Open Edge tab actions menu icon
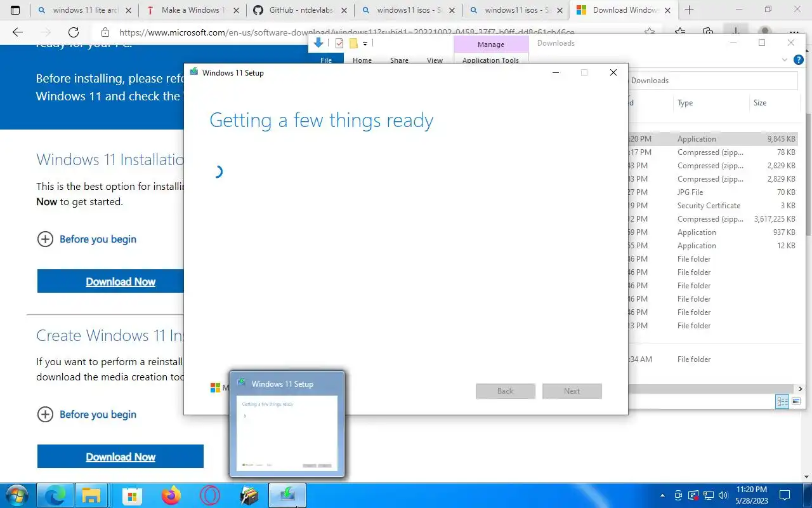 click(16, 10)
